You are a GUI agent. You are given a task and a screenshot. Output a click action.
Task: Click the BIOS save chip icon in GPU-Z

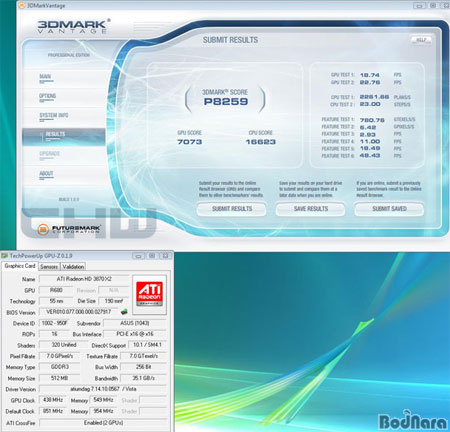124,312
